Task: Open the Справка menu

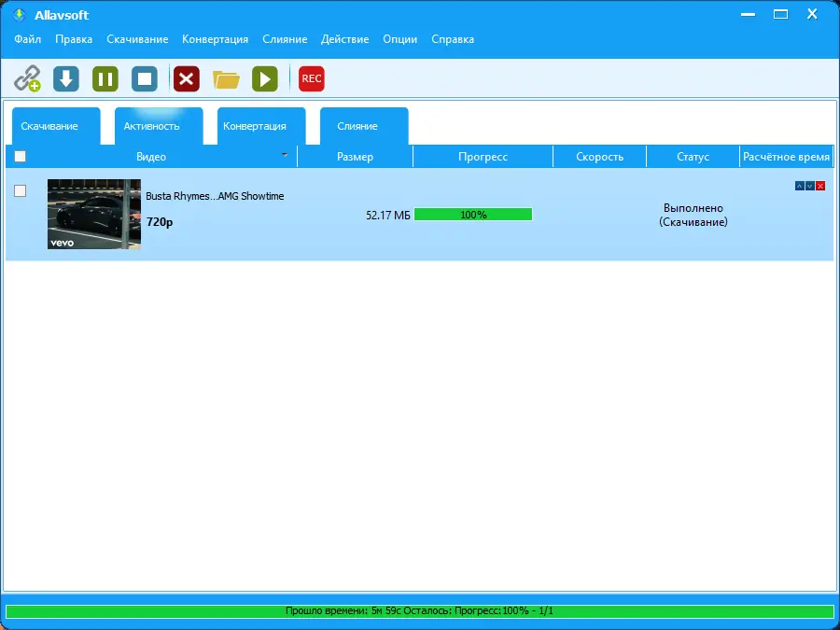Action: tap(453, 39)
